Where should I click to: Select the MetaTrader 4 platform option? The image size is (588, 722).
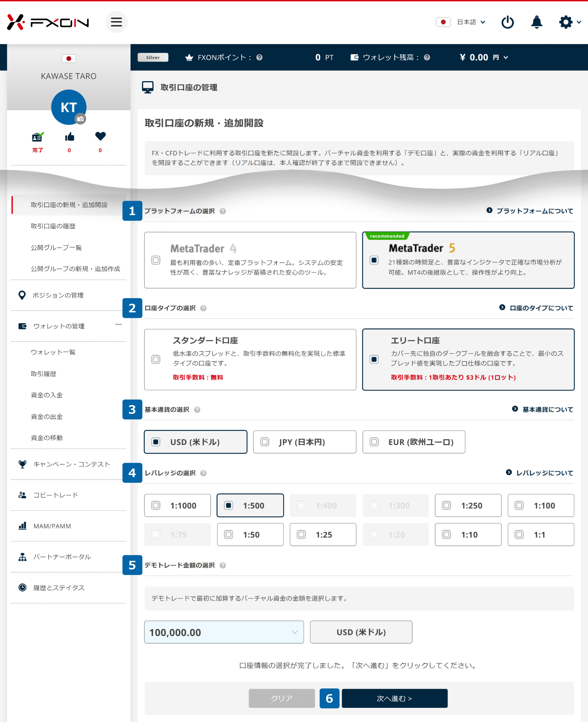pos(250,260)
